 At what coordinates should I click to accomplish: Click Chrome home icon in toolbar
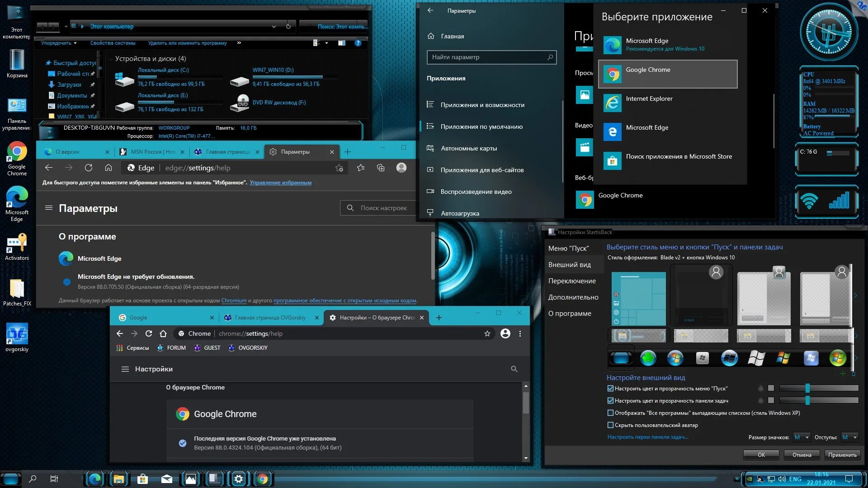click(163, 333)
